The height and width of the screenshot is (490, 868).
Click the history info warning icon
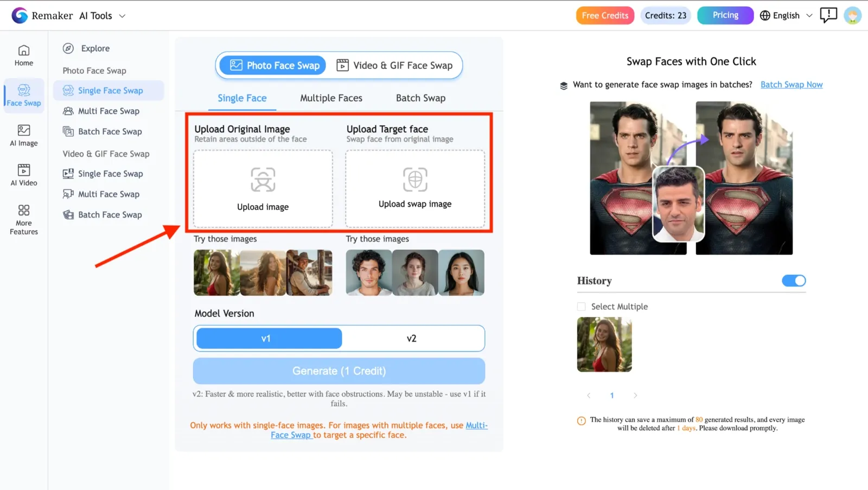(582, 421)
